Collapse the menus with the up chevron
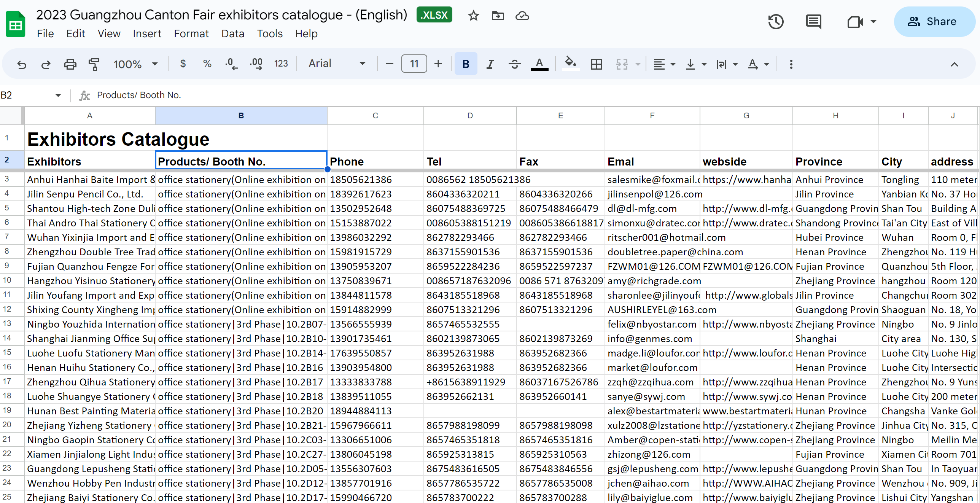 click(x=954, y=64)
